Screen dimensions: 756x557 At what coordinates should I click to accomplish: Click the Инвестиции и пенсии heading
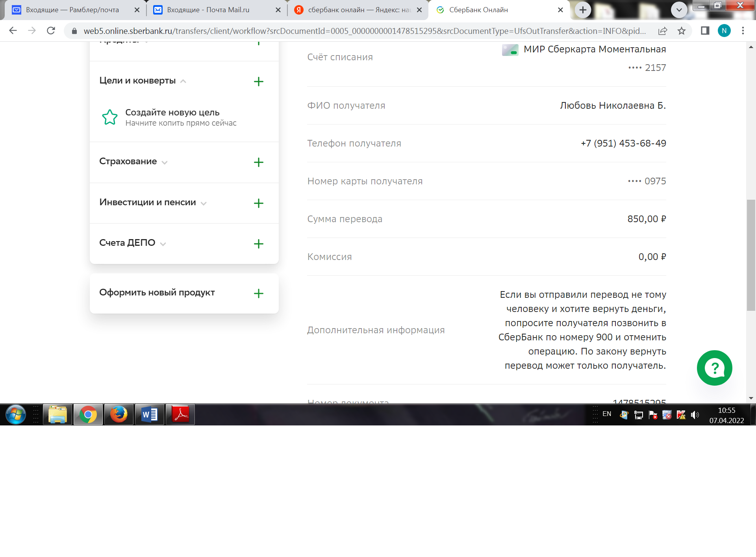(x=148, y=202)
